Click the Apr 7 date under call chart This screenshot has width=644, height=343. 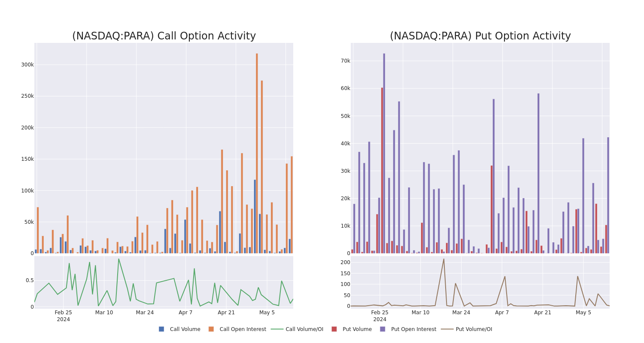185,313
